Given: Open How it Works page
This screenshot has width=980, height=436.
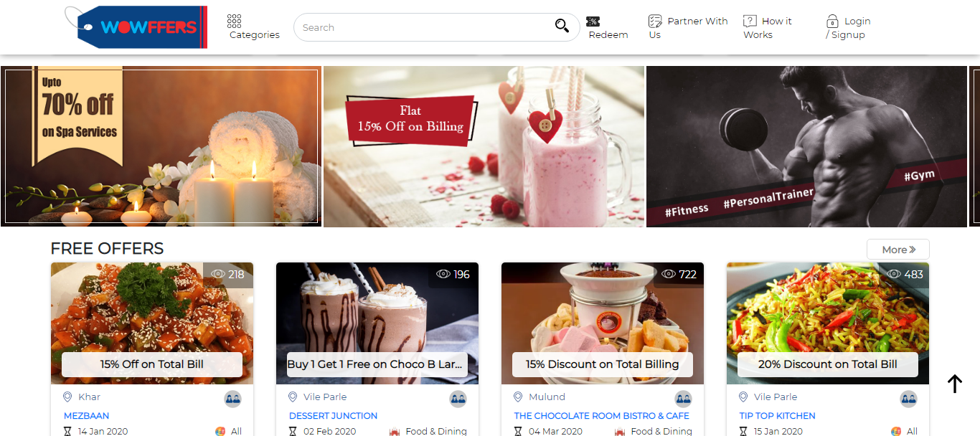Looking at the screenshot, I should coord(768,28).
